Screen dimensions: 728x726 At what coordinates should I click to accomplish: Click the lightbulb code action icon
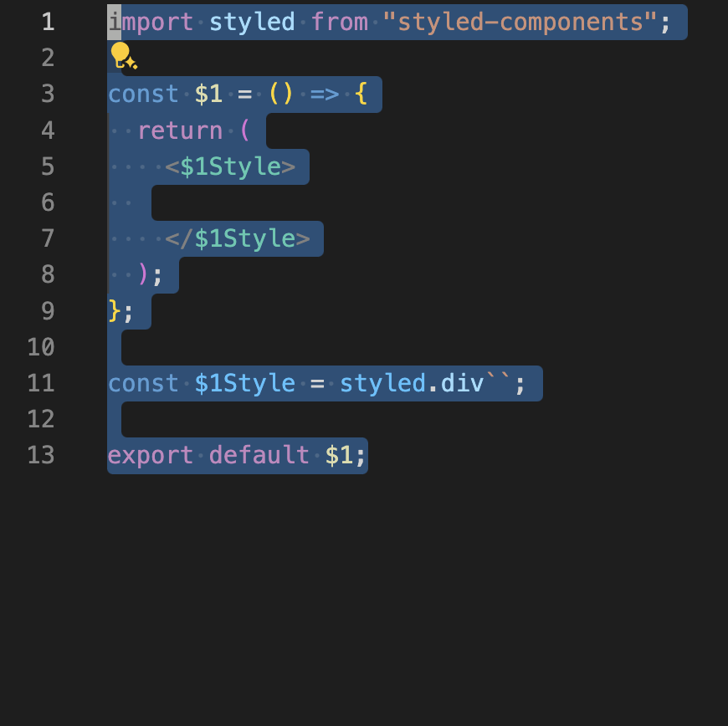[x=124, y=56]
